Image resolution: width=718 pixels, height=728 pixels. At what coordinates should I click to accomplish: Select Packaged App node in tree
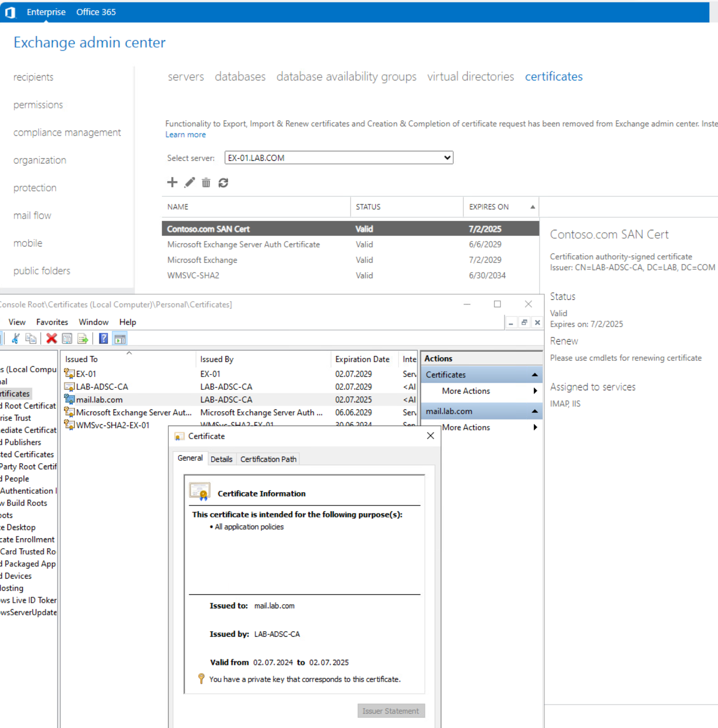[28, 564]
